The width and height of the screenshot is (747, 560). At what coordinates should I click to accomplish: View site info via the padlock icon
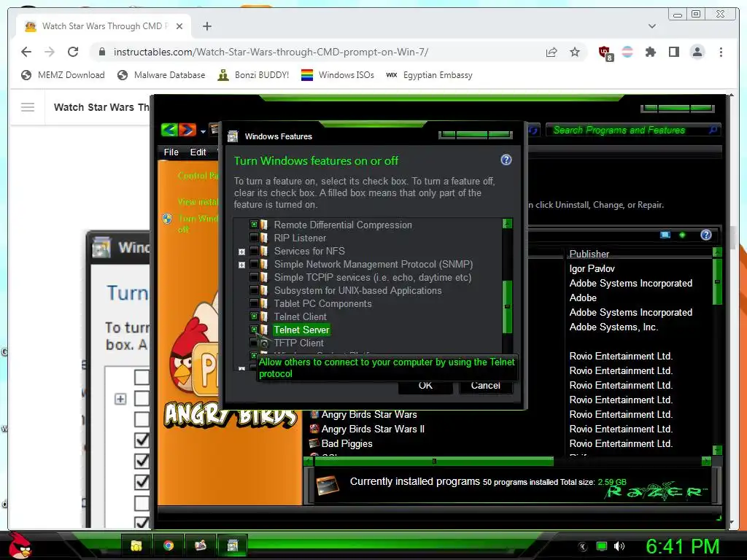tap(101, 52)
